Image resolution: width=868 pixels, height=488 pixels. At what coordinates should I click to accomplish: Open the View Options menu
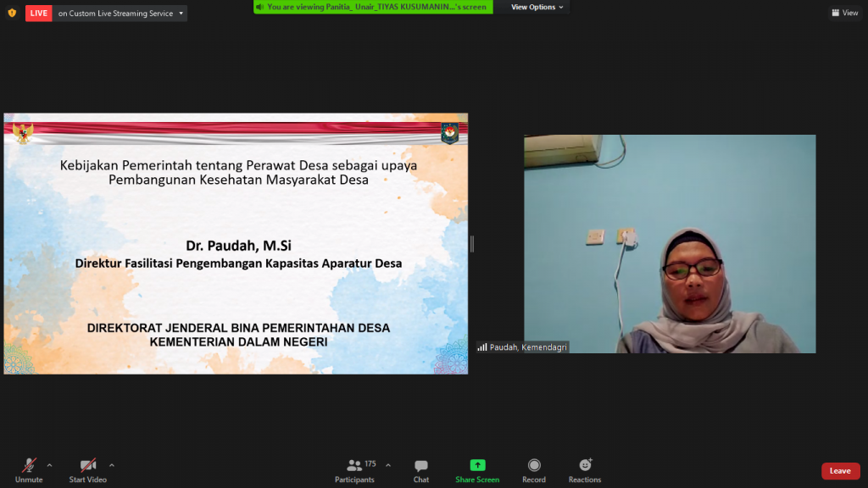(x=537, y=7)
